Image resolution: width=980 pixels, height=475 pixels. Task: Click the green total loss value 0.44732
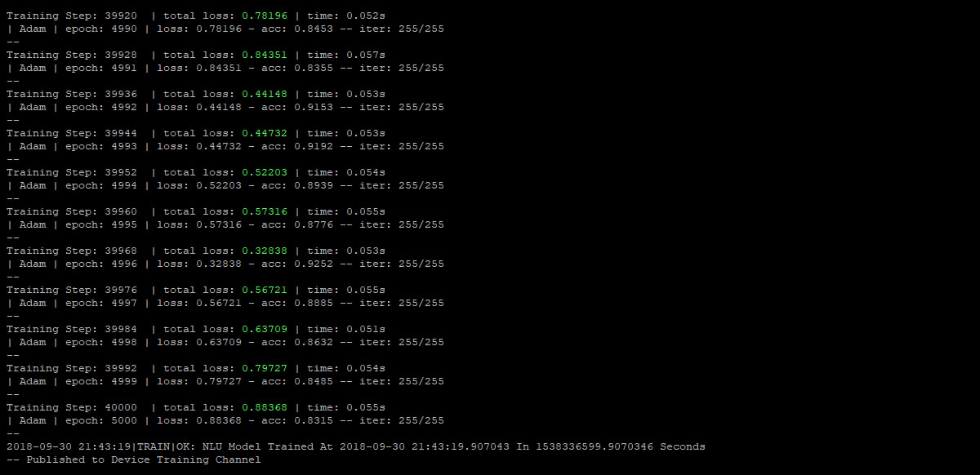(265, 133)
